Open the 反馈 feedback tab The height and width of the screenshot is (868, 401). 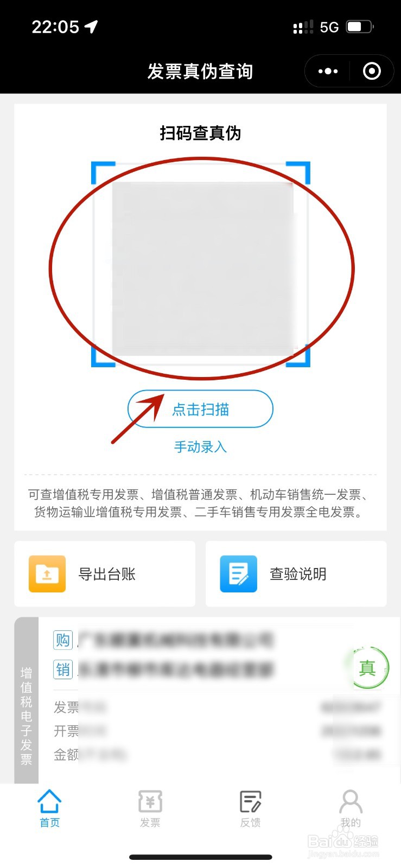[x=251, y=808]
